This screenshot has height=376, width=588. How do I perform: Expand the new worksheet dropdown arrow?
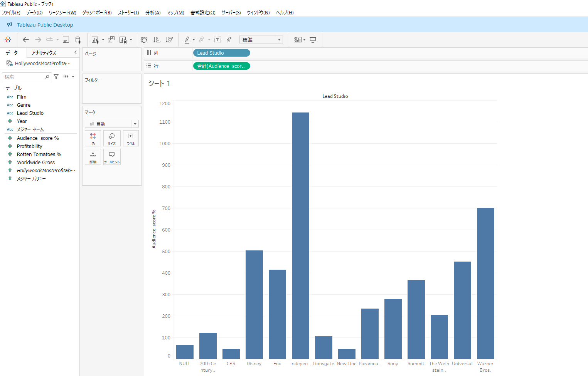click(x=103, y=40)
